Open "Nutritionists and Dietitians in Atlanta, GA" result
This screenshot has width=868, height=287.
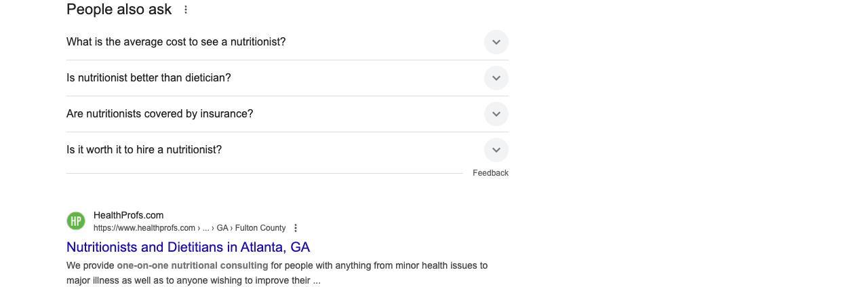(188, 247)
